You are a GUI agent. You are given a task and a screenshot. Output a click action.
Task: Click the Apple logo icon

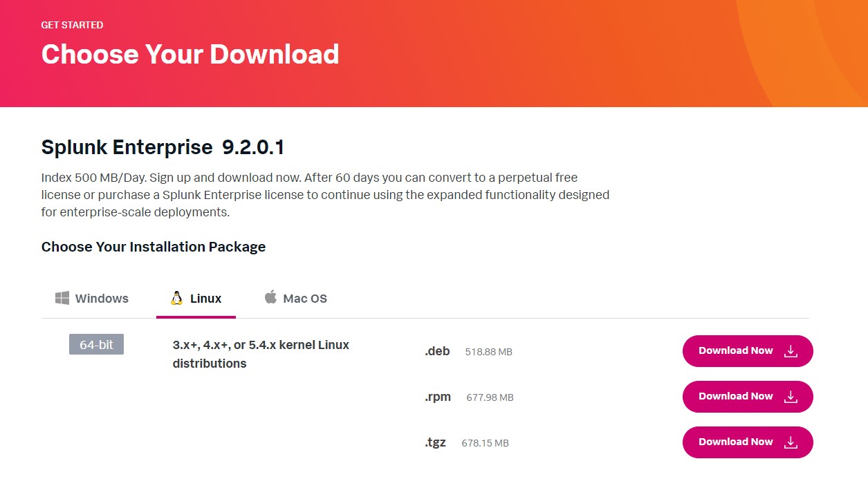point(270,297)
